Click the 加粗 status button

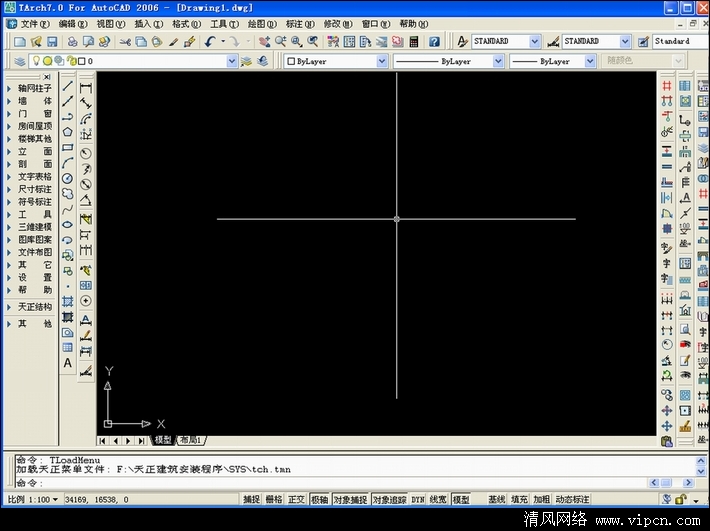point(541,499)
